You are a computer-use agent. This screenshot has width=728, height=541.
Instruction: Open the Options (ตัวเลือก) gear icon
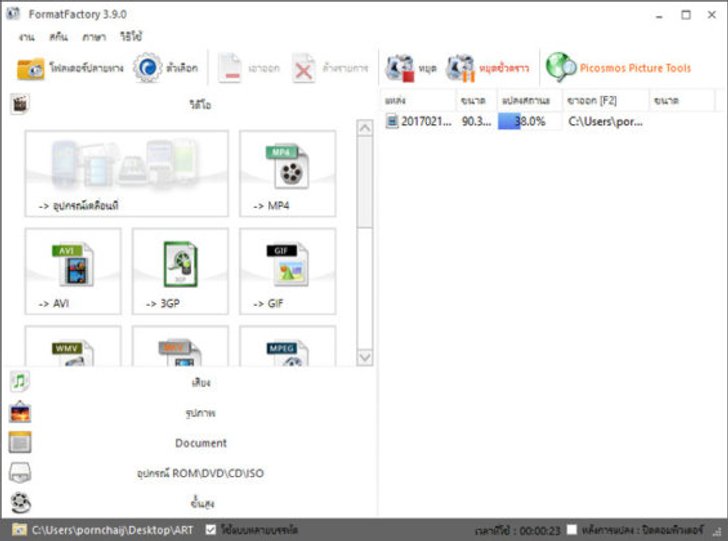pyautogui.click(x=148, y=68)
